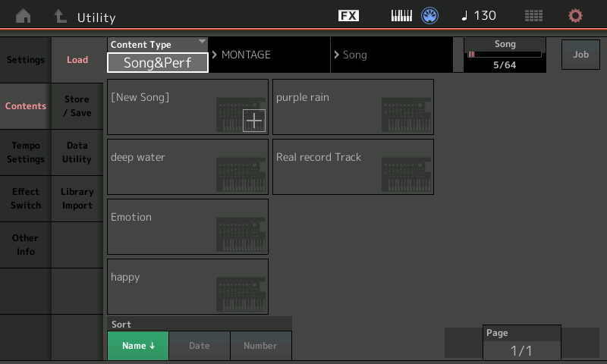
Task: Open the Library Import section
Action: coord(77,199)
